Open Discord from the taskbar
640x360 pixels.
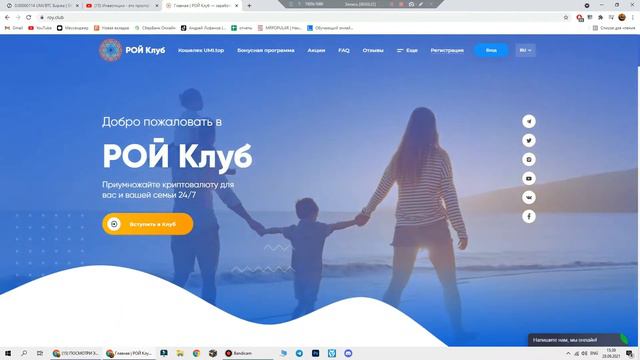[348, 353]
